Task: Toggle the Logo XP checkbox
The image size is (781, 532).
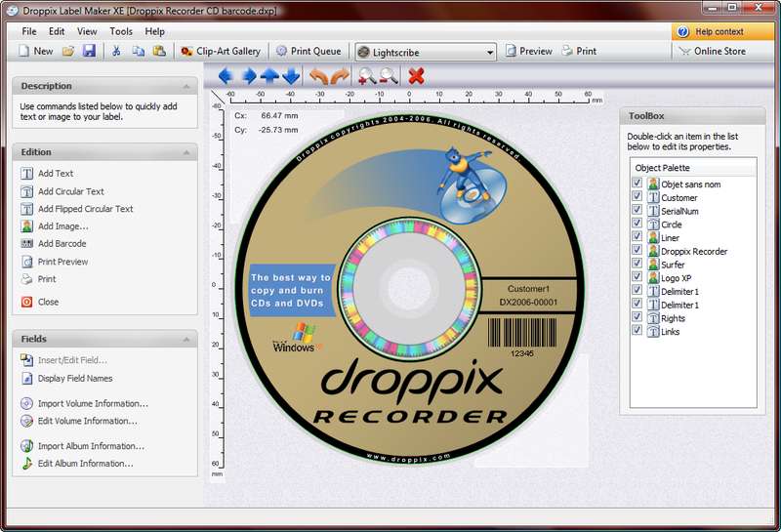Action: click(637, 276)
